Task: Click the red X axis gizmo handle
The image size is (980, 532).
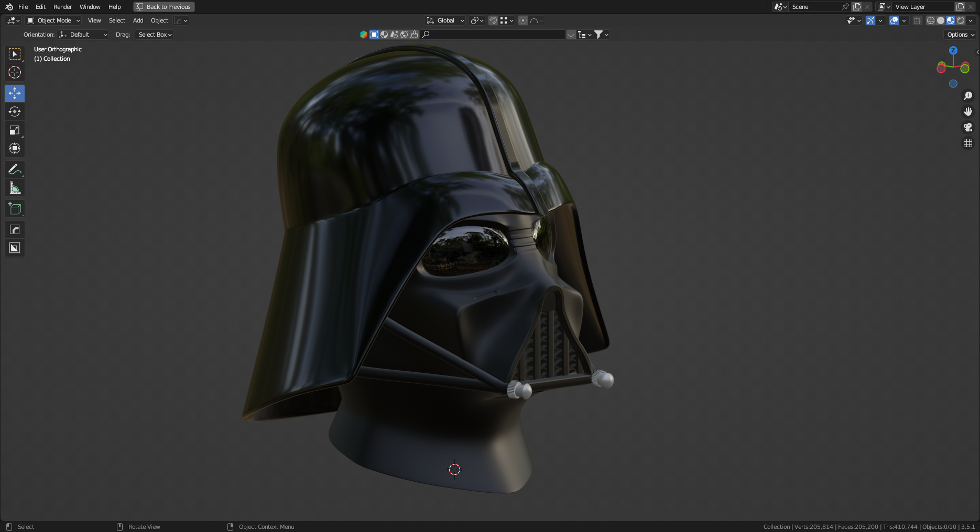Action: tap(941, 69)
